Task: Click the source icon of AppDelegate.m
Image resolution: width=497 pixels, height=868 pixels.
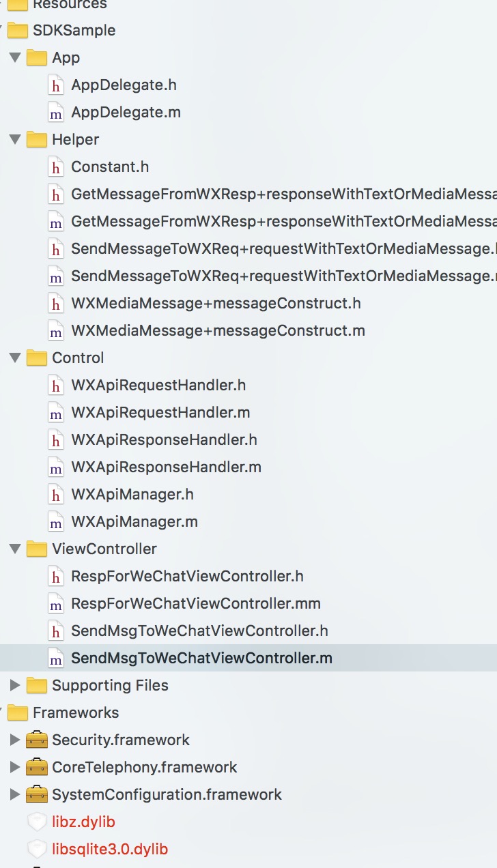Action: pos(56,113)
